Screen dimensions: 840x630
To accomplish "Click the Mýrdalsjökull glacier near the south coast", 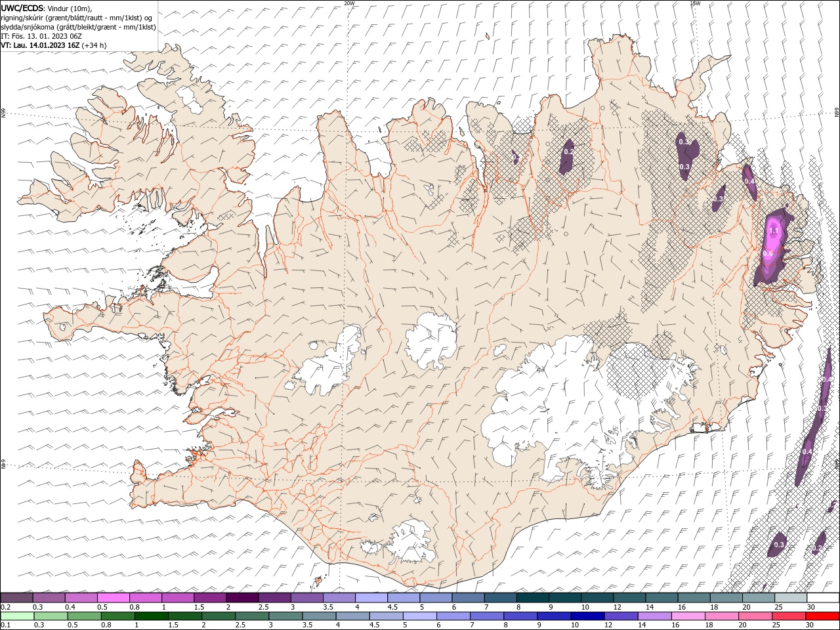I will tap(411, 541).
